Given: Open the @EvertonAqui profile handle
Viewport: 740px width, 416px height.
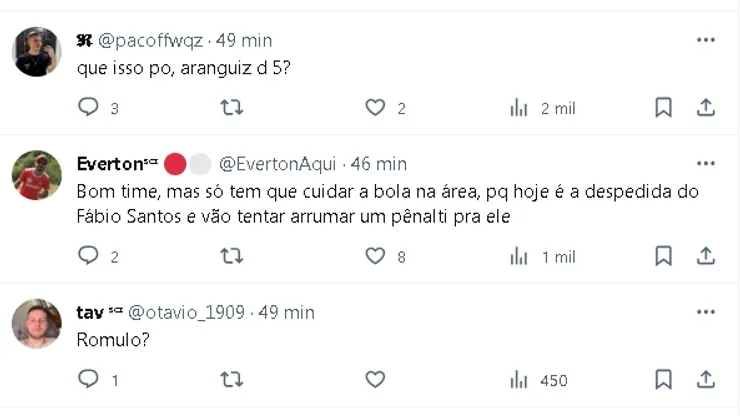Looking at the screenshot, I should pyautogui.click(x=277, y=164).
